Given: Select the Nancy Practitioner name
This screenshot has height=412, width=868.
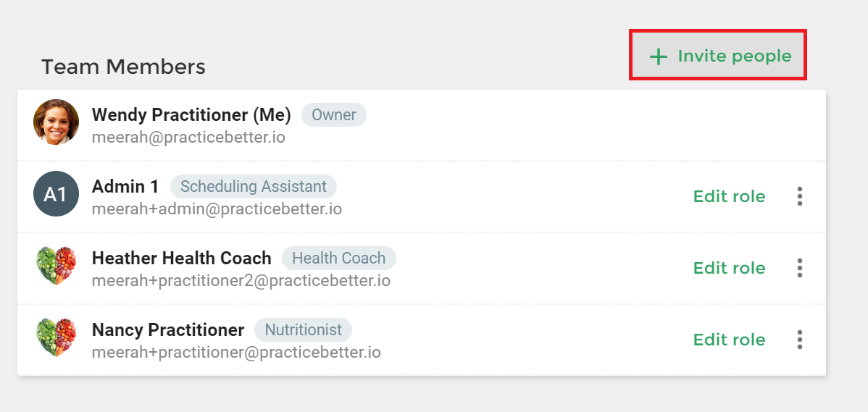Looking at the screenshot, I should pos(168,330).
